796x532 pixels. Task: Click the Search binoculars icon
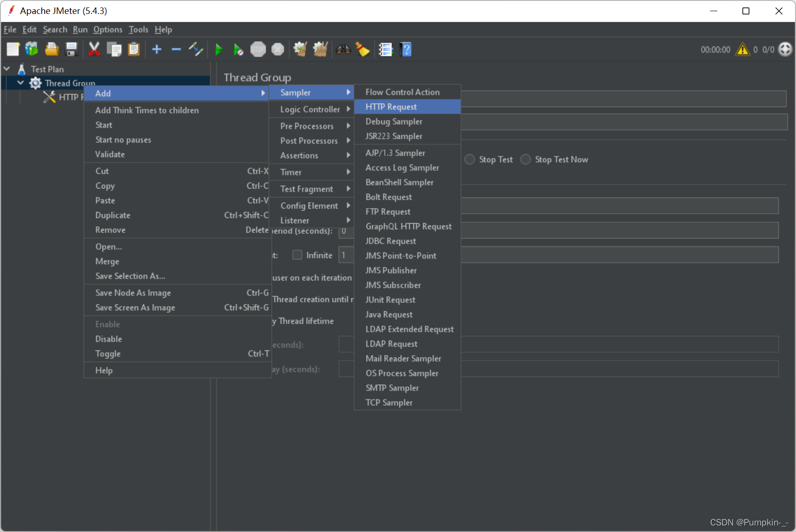[x=343, y=49]
